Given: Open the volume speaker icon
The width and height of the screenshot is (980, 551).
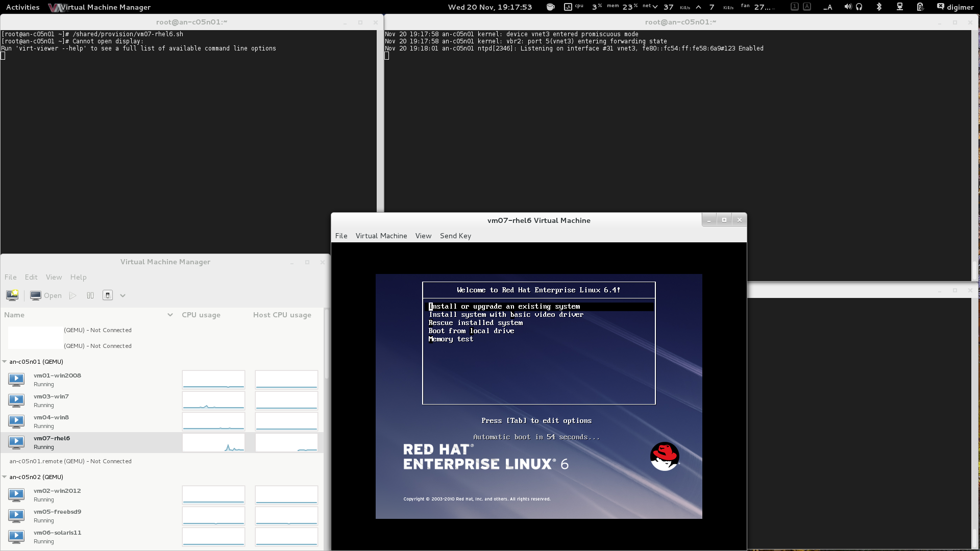Looking at the screenshot, I should (x=848, y=7).
